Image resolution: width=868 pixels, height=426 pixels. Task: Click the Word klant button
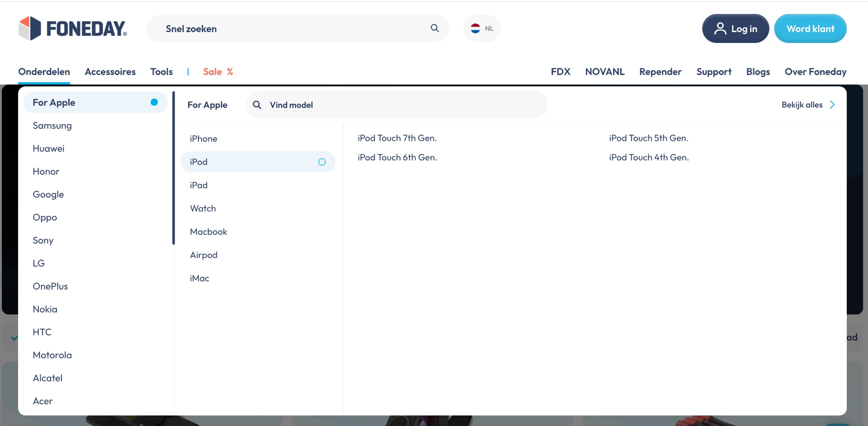coord(810,28)
